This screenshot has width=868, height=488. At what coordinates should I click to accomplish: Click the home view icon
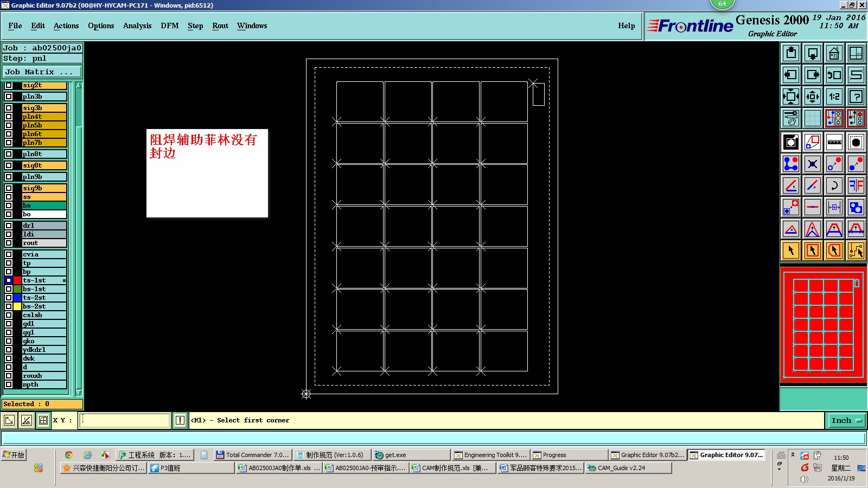[834, 53]
